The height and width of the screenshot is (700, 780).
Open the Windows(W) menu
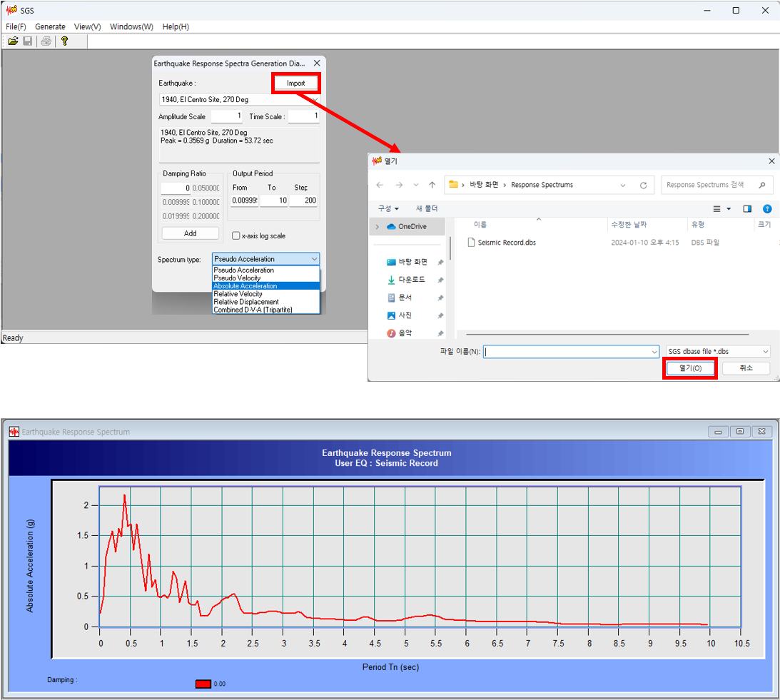[x=131, y=26]
